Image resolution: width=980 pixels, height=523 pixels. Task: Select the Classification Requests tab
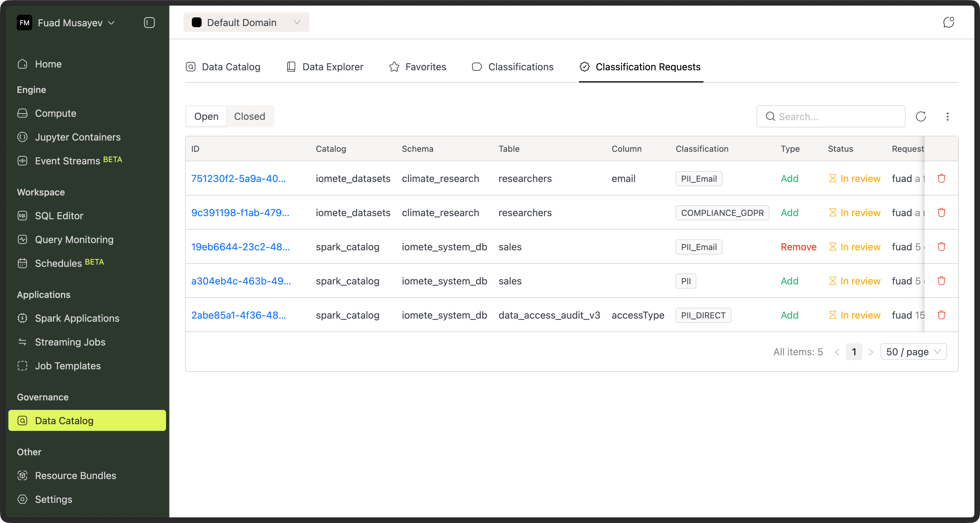click(640, 67)
